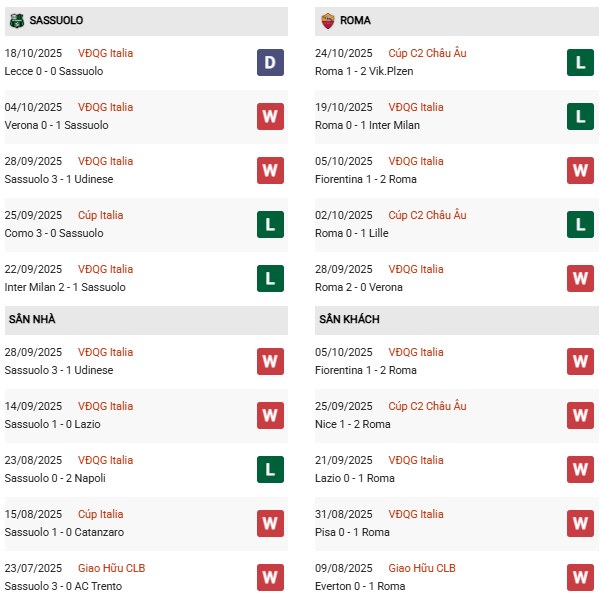Screen dimensions: 600x602
Task: Click the W badge for Verona 0-1 Sassuolo
Action: click(x=270, y=117)
